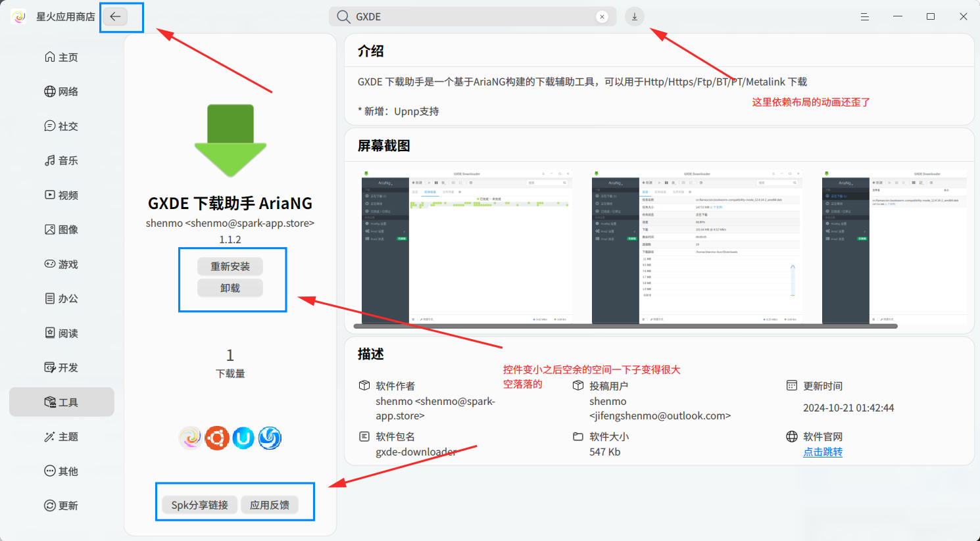The image size is (980, 541).
Task: Click the package name gxde-downloader
Action: (416, 452)
